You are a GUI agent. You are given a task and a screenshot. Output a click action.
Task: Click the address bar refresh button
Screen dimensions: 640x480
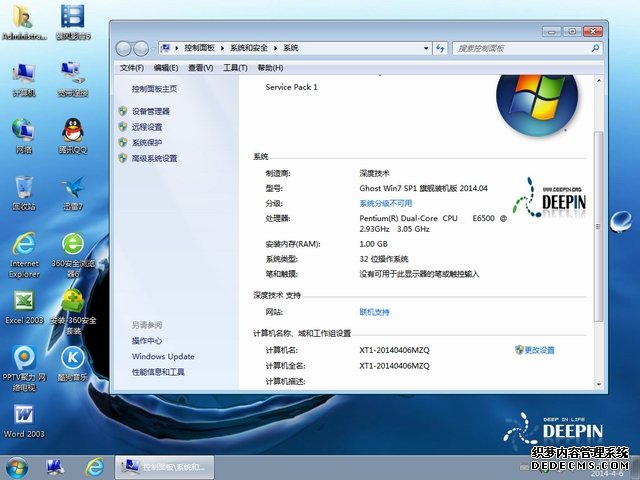pyautogui.click(x=440, y=48)
